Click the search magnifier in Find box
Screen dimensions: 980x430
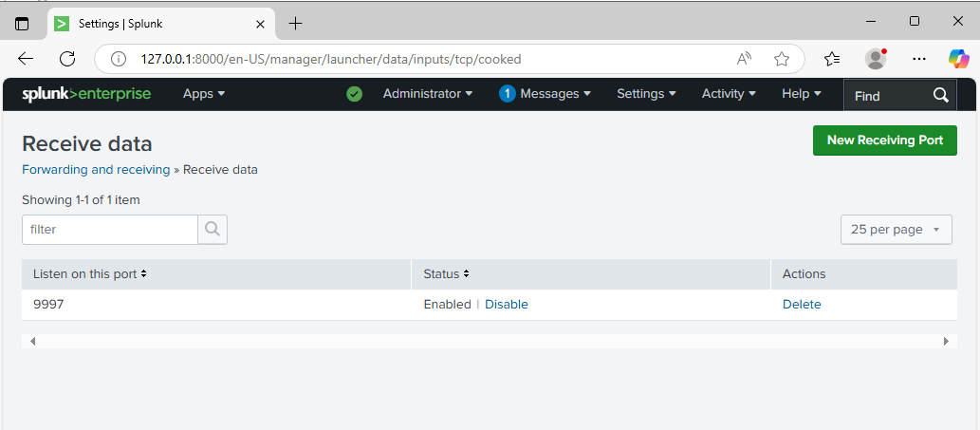point(940,95)
